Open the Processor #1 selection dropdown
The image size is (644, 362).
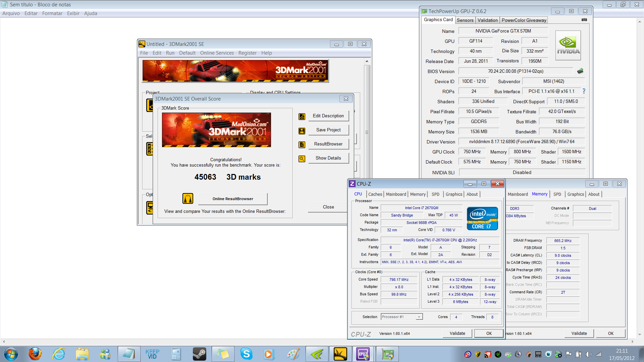(x=402, y=317)
